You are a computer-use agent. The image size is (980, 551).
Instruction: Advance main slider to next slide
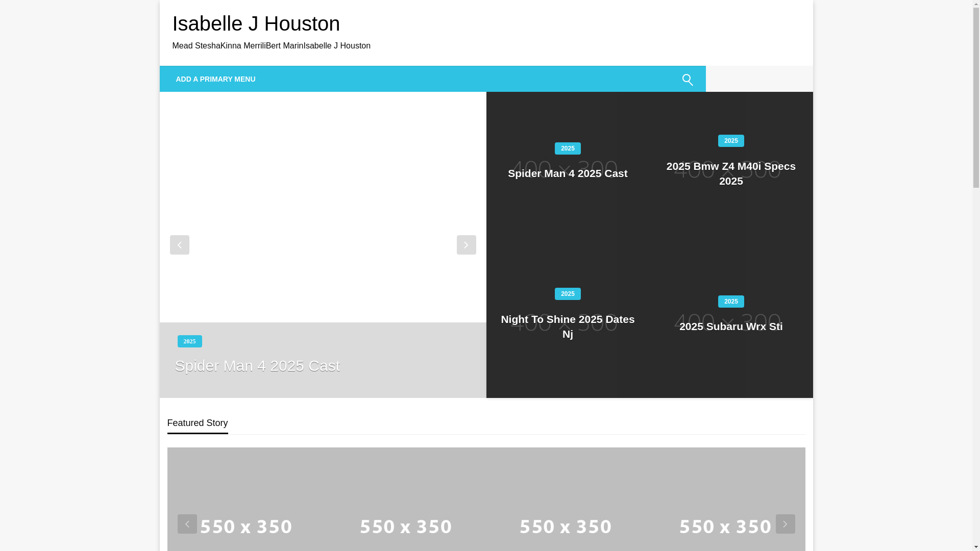click(x=466, y=245)
